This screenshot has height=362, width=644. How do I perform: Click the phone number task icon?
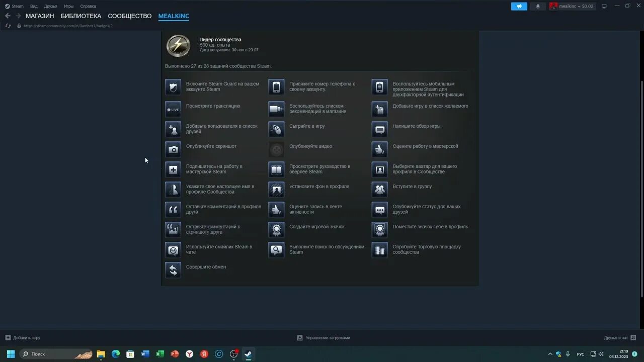point(276,87)
